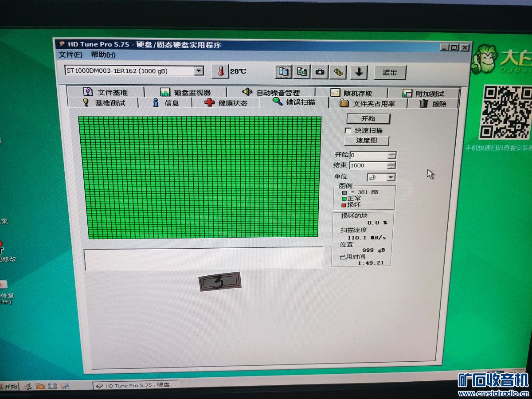
Task: Open the 开始 start menu on the taskbar
Action: coord(9,387)
